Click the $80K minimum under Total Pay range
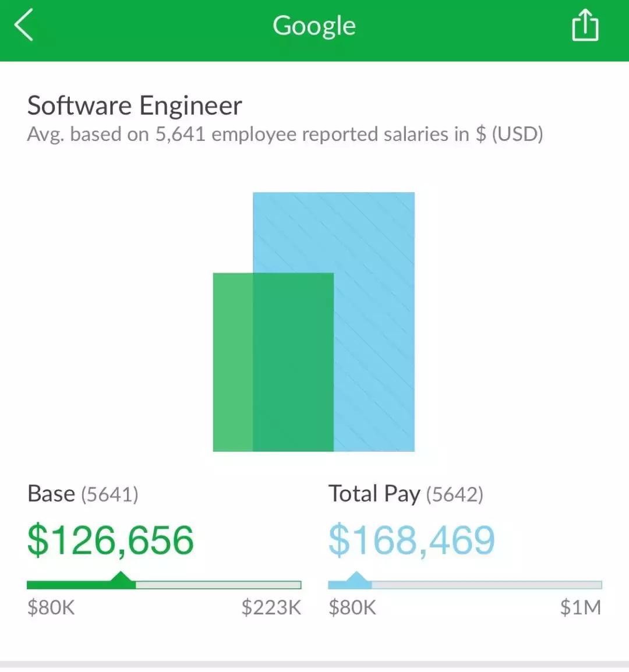The height and width of the screenshot is (672, 629). 352,608
